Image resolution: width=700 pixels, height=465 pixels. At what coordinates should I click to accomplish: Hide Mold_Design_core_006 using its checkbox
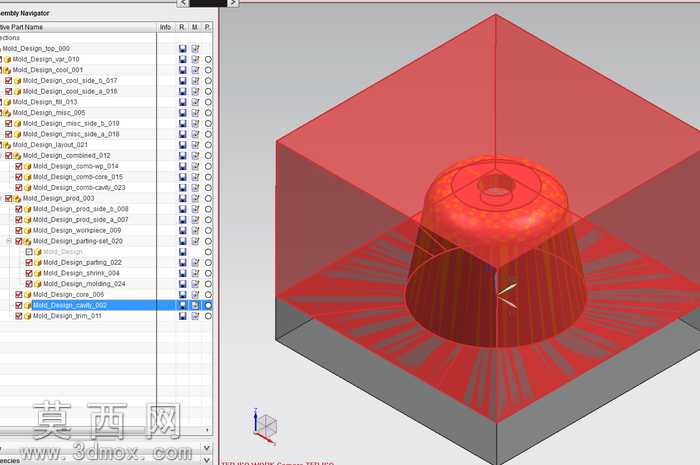(x=19, y=295)
